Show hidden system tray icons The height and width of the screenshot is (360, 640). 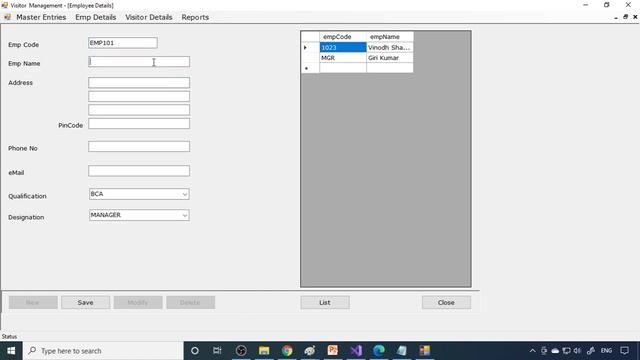(x=532, y=351)
